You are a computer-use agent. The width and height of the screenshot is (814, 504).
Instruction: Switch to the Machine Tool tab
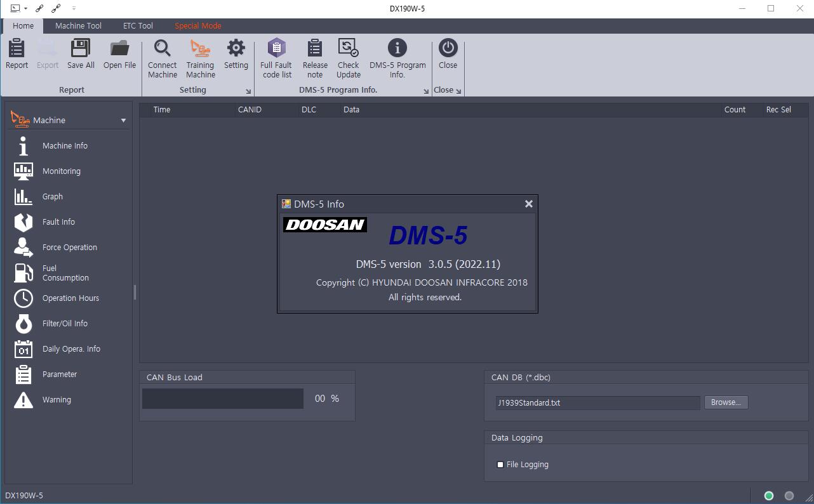tap(78, 26)
